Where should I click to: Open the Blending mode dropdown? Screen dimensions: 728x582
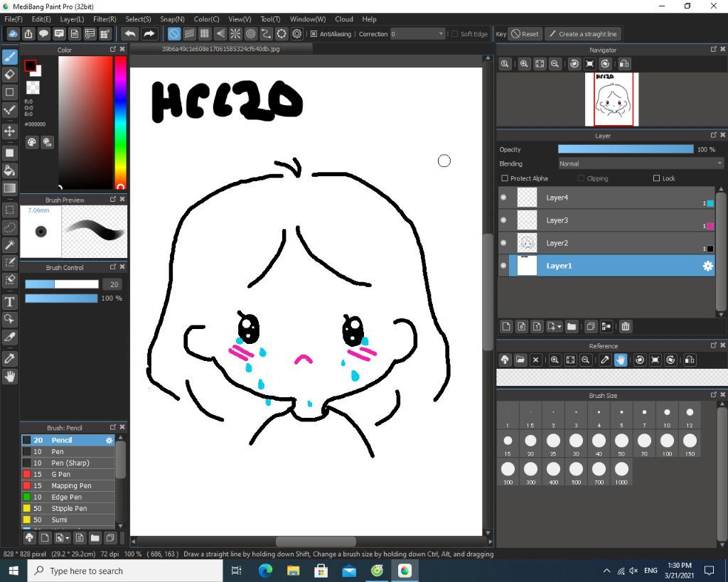click(641, 164)
